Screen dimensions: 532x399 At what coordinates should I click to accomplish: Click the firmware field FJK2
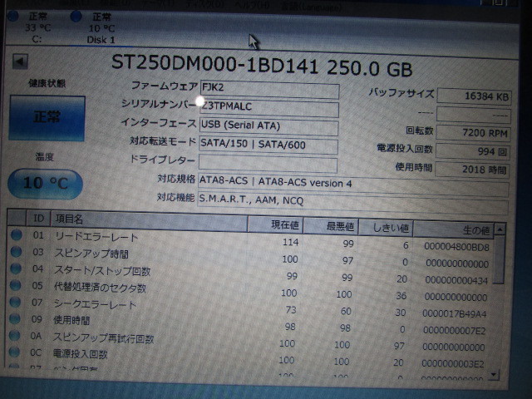pos(269,90)
